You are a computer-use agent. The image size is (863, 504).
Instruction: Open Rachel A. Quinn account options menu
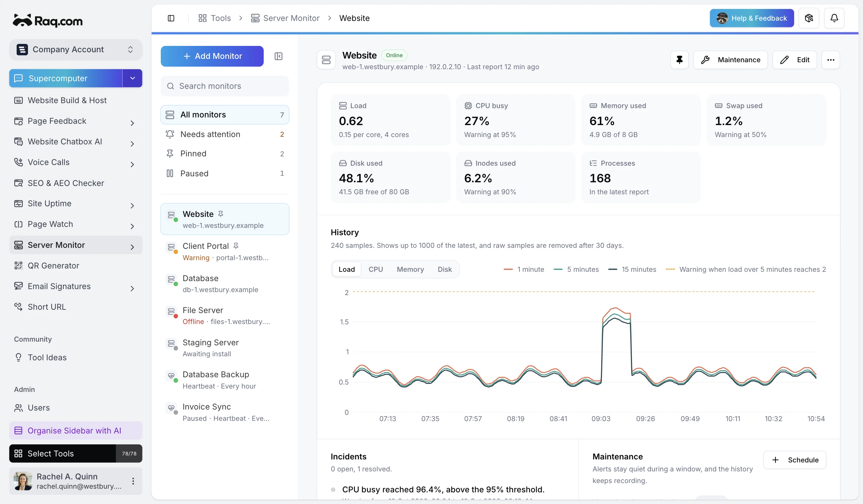tap(133, 481)
